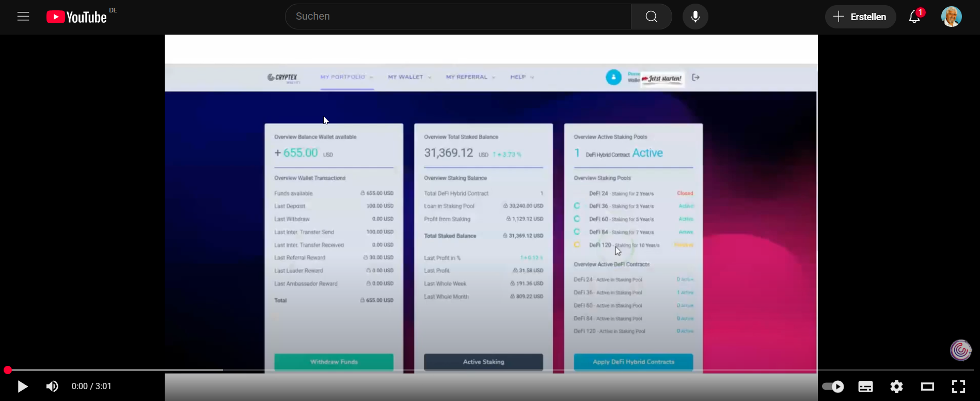Expand the MY PORTFOLIO dropdown

346,77
